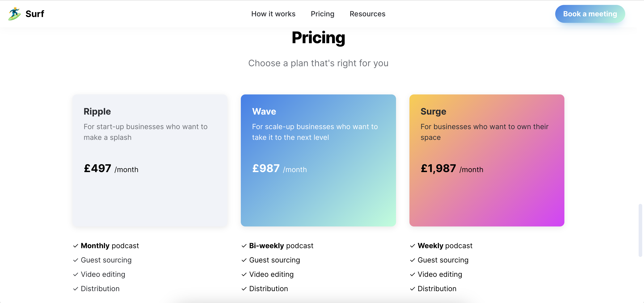644x303 pixels.
Task: Select the Ripple pricing card
Action: 150,160
